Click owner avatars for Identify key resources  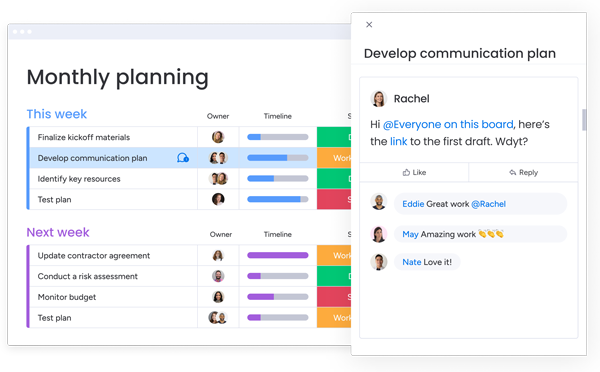point(218,178)
